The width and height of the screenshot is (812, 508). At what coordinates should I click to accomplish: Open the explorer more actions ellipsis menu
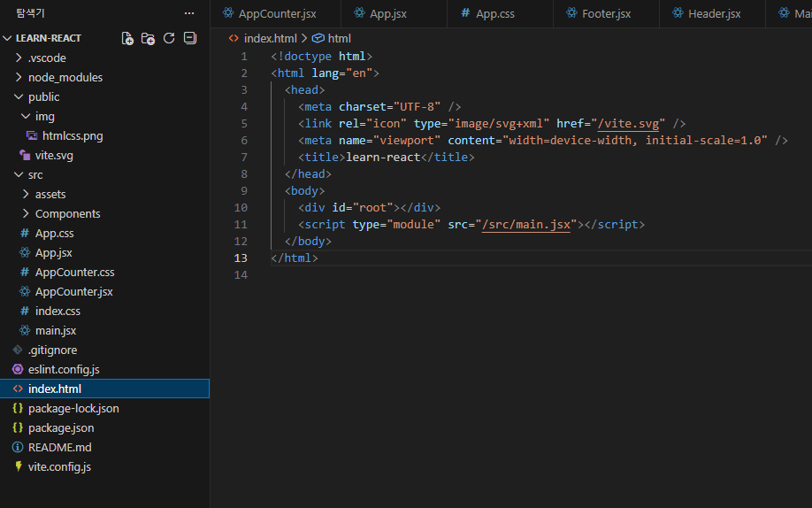click(188, 13)
